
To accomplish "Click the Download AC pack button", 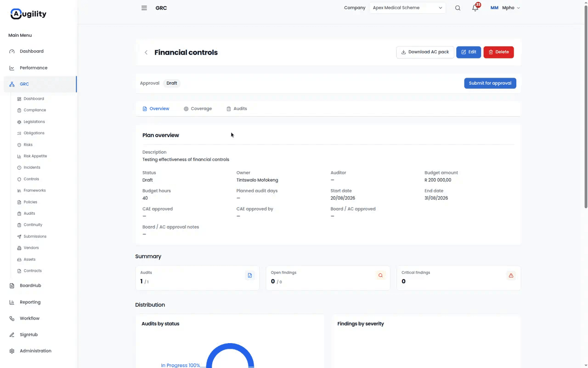I will pos(425,52).
